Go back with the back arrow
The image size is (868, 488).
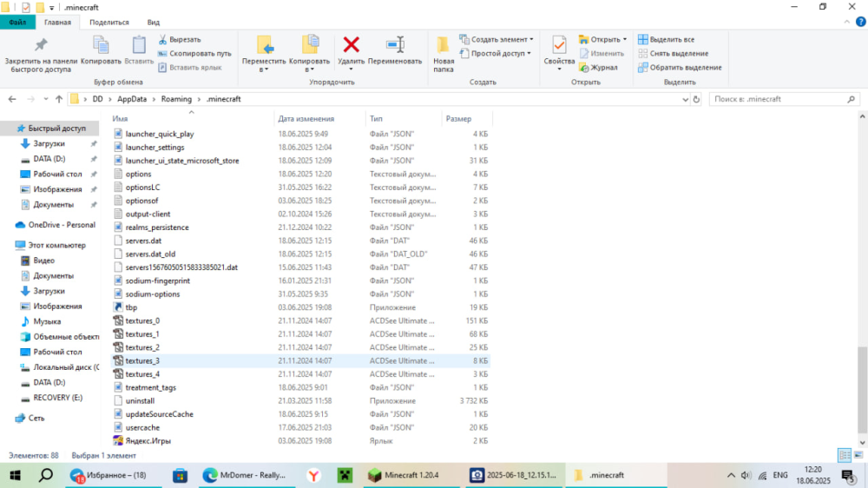coord(12,99)
